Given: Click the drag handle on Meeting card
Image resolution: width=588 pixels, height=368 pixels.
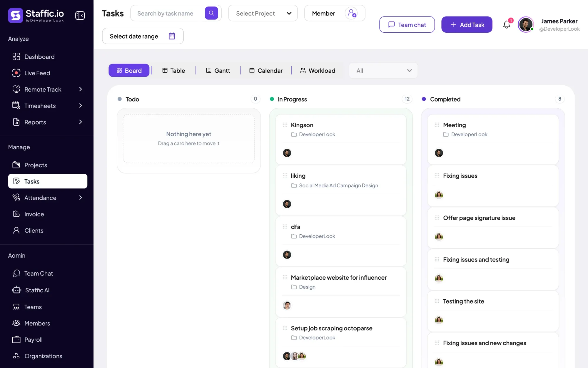Looking at the screenshot, I should [437, 125].
